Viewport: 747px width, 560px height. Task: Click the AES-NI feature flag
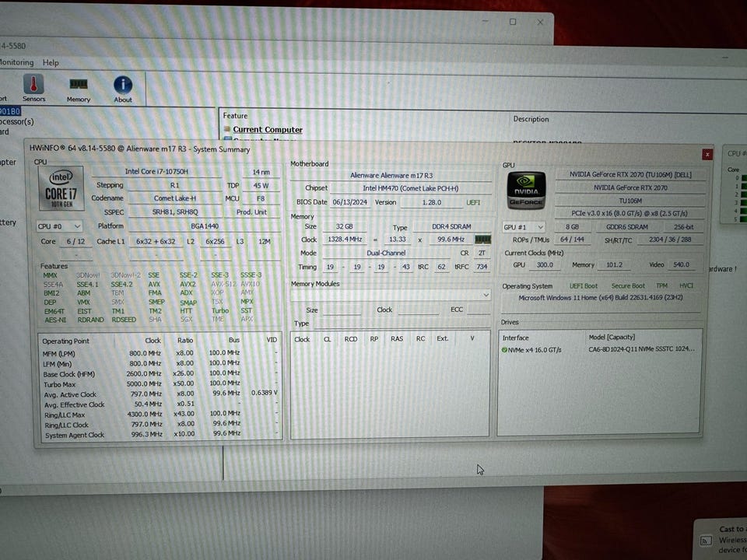point(55,320)
